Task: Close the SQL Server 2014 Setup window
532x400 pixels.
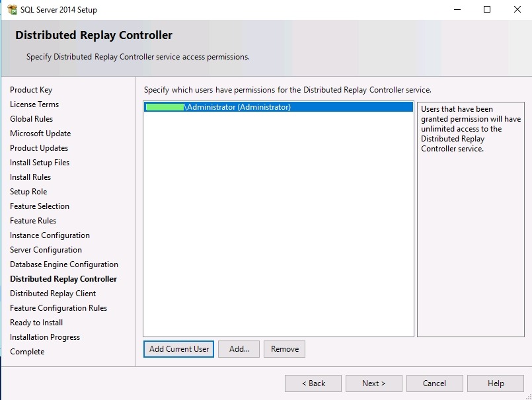Action: tap(517, 9)
